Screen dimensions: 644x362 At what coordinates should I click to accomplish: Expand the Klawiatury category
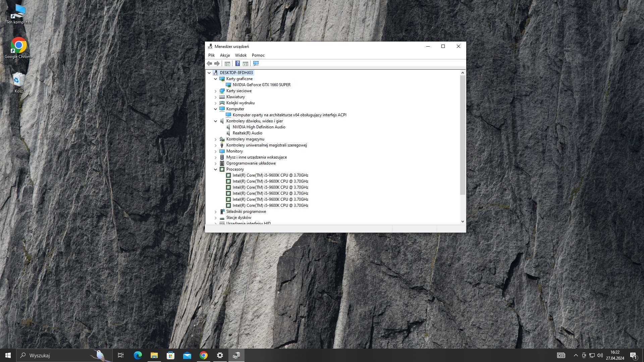215,97
